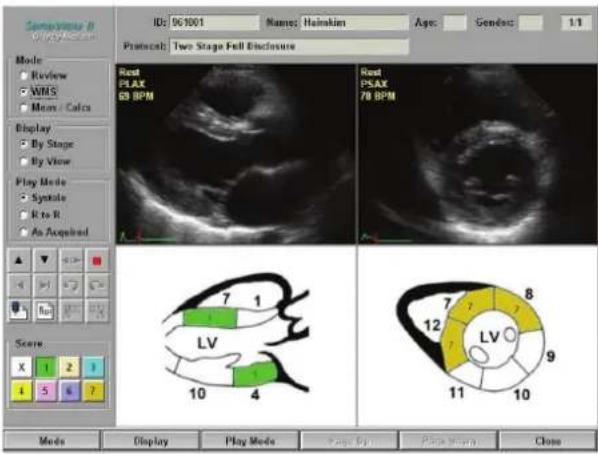Screen dimensions: 598x454
Task: Select the Review mode radio button
Action: [x=24, y=76]
